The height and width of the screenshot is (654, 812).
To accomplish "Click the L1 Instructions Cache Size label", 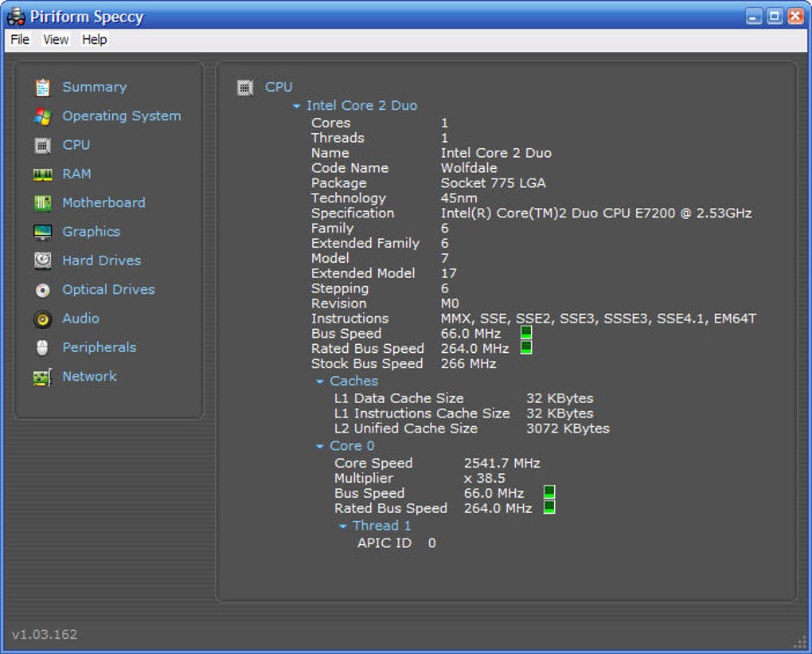I will click(x=422, y=413).
